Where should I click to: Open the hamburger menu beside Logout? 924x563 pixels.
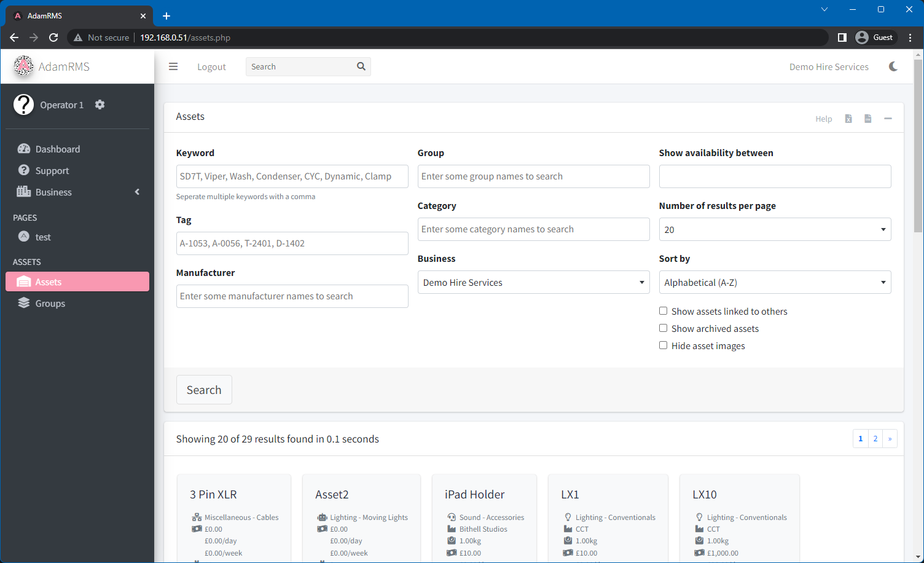point(173,66)
